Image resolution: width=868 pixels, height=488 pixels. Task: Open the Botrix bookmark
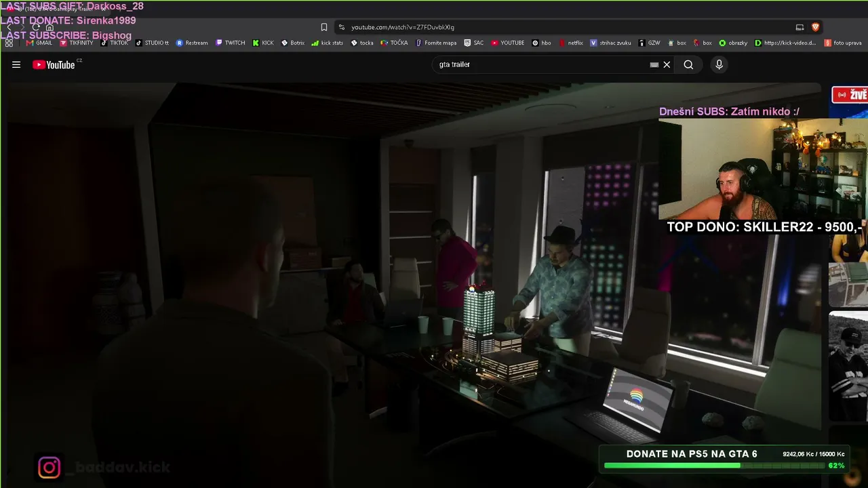tap(293, 43)
